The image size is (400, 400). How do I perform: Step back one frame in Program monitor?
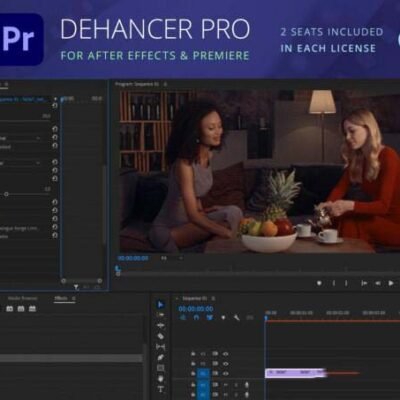point(378,283)
